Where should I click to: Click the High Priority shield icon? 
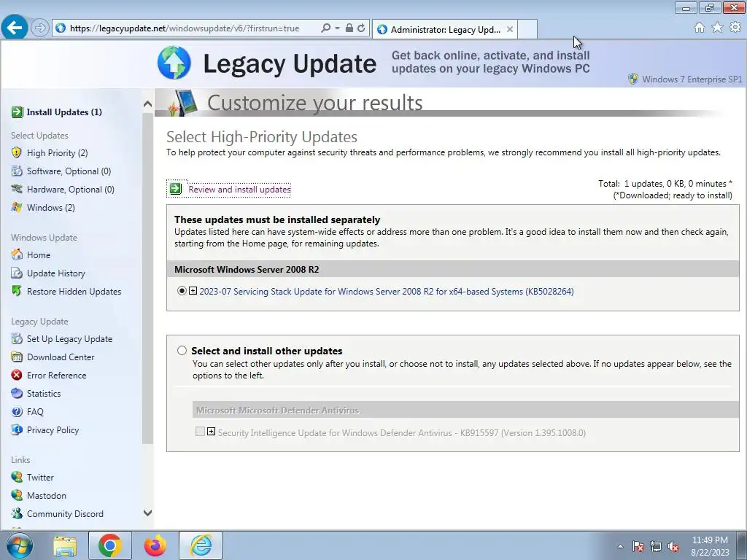coord(17,153)
